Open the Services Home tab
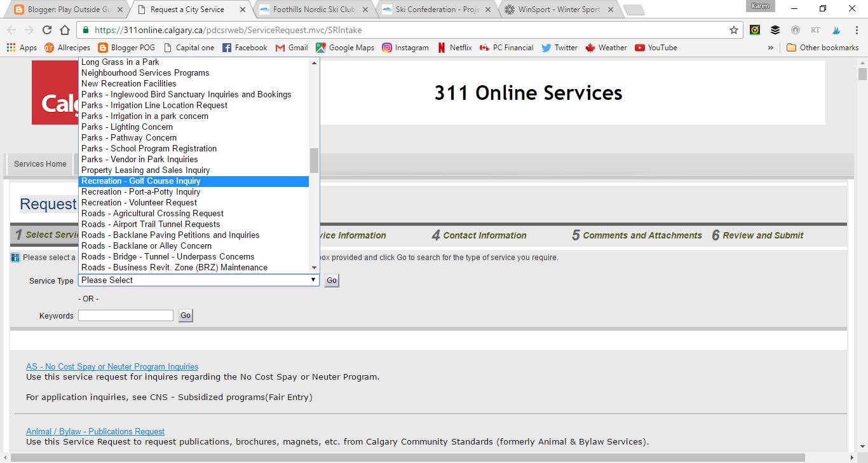Image resolution: width=868 pixels, height=463 pixels. (40, 164)
